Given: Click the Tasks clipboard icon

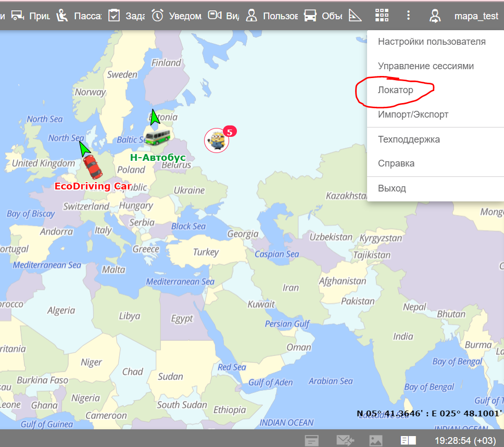Looking at the screenshot, I should pyautogui.click(x=114, y=16).
